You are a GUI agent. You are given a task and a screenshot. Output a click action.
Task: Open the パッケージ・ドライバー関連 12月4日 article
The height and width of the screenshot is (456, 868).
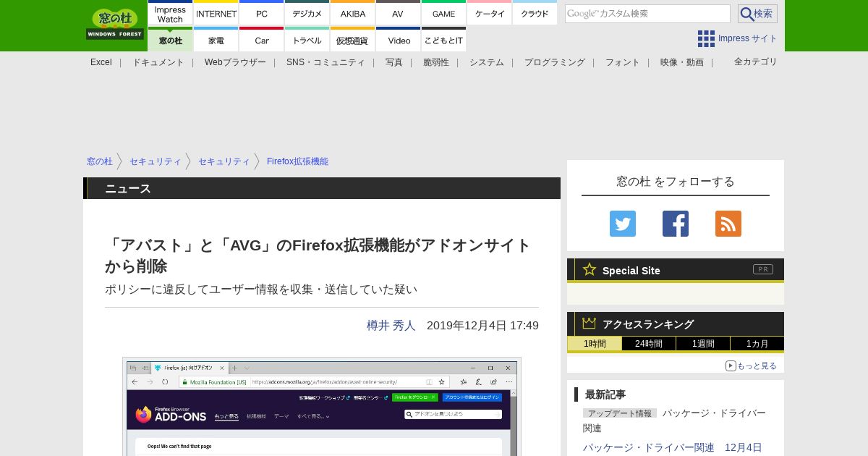[673, 447]
